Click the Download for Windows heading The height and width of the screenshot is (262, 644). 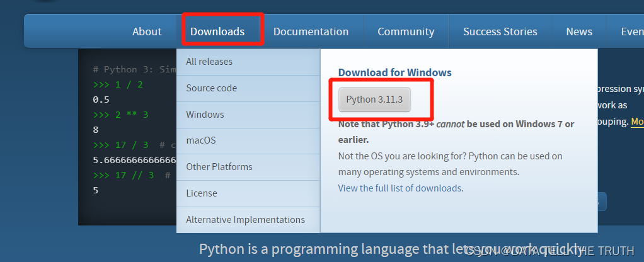tap(394, 72)
